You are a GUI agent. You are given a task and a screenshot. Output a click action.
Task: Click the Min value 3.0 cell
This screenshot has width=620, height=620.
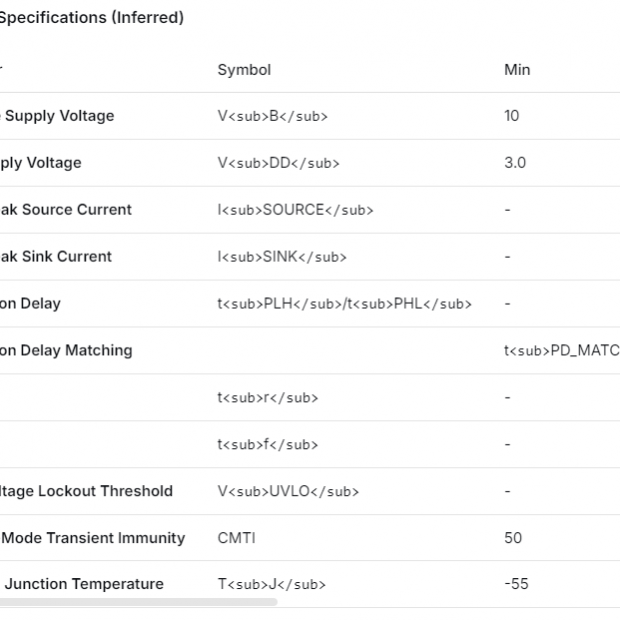(515, 163)
